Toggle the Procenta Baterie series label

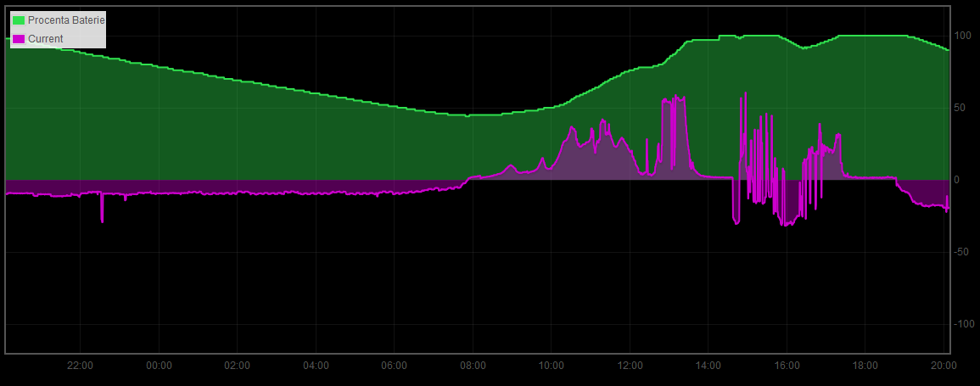pos(66,20)
